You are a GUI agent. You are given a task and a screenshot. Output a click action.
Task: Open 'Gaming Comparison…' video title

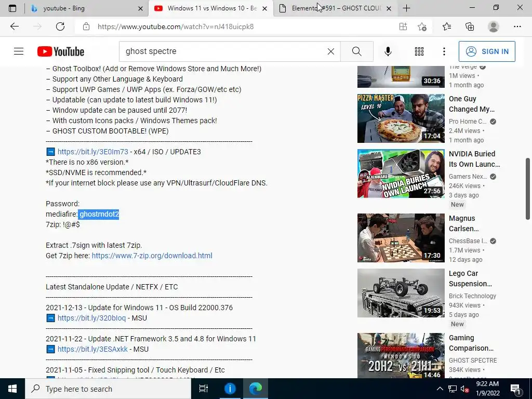471,343
